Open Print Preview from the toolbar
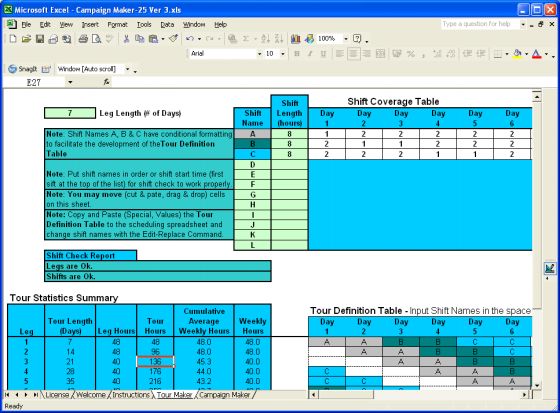The height and width of the screenshot is (413, 560). click(x=96, y=39)
